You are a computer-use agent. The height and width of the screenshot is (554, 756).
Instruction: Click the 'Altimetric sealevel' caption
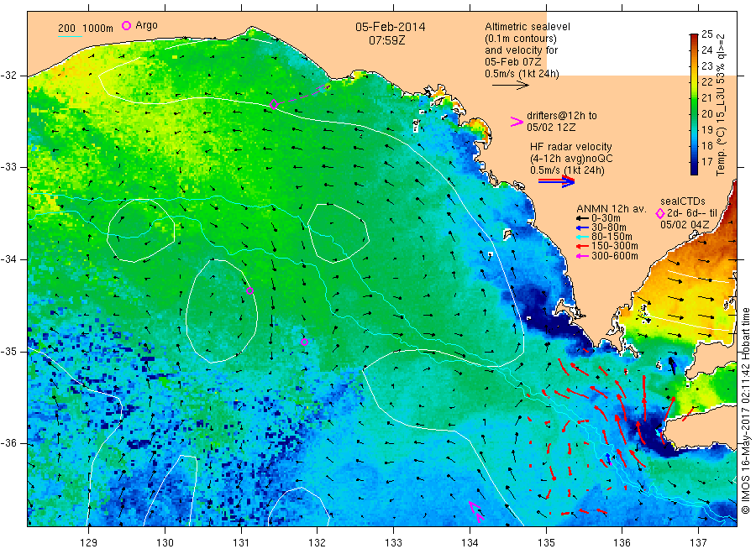click(527, 27)
